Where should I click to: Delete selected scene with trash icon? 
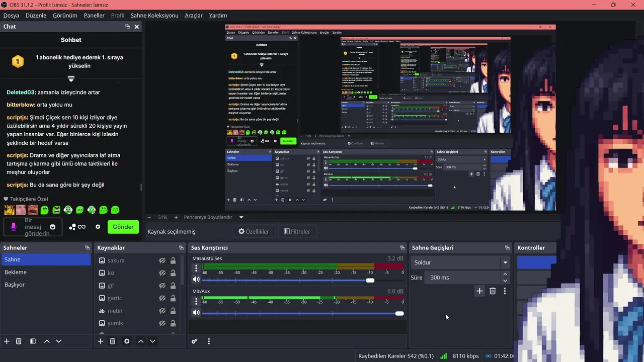pos(19,341)
